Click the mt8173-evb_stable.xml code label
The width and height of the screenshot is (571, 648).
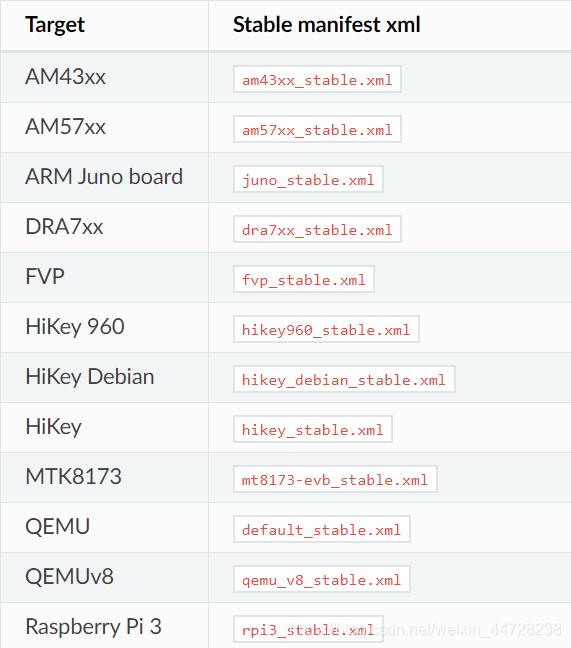point(335,479)
